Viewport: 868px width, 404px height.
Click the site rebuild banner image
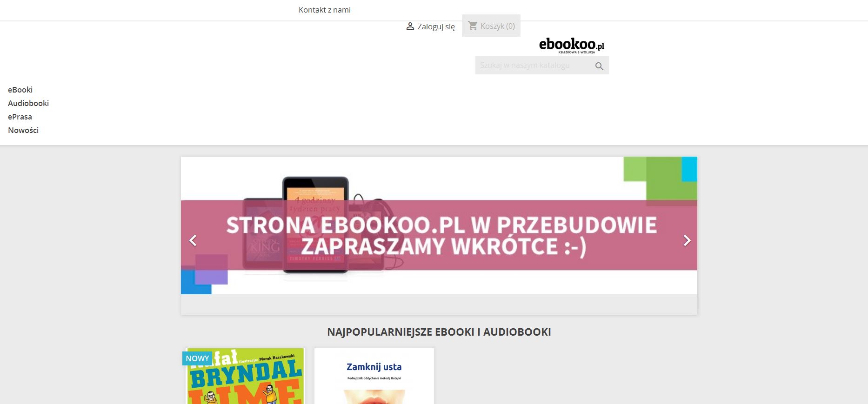[x=439, y=225]
